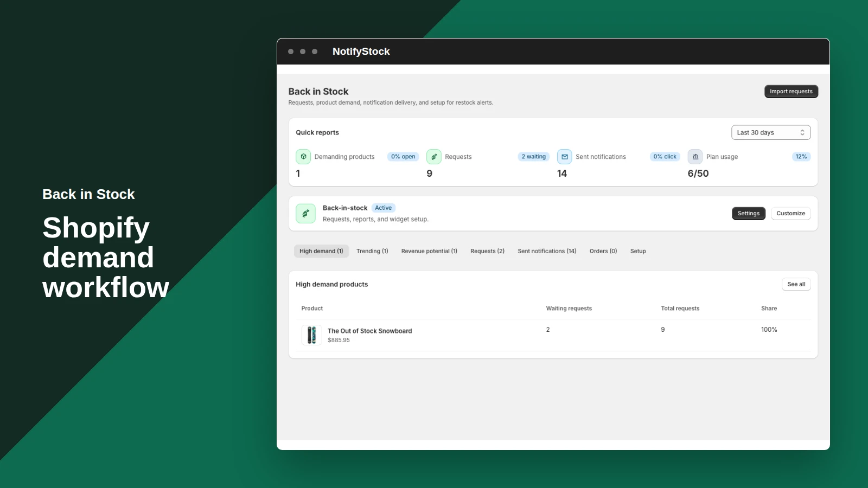
Task: Click the 2 waiting badge
Action: point(534,157)
